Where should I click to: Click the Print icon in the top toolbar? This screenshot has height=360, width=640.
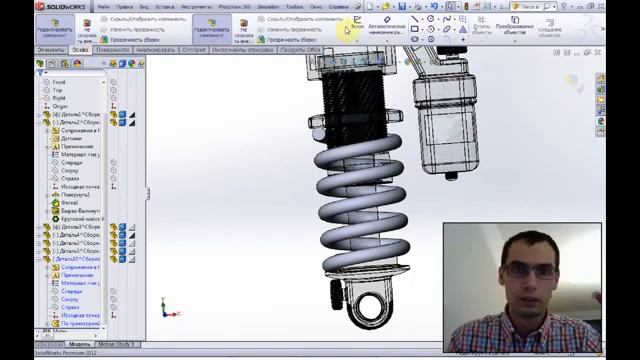click(418, 7)
